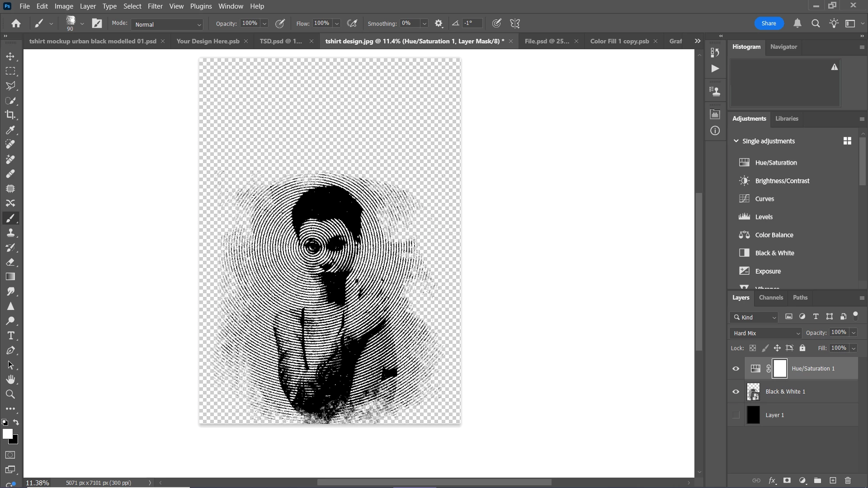Click the delete layer trash icon
Viewport: 868px width, 488px height.
(848, 480)
